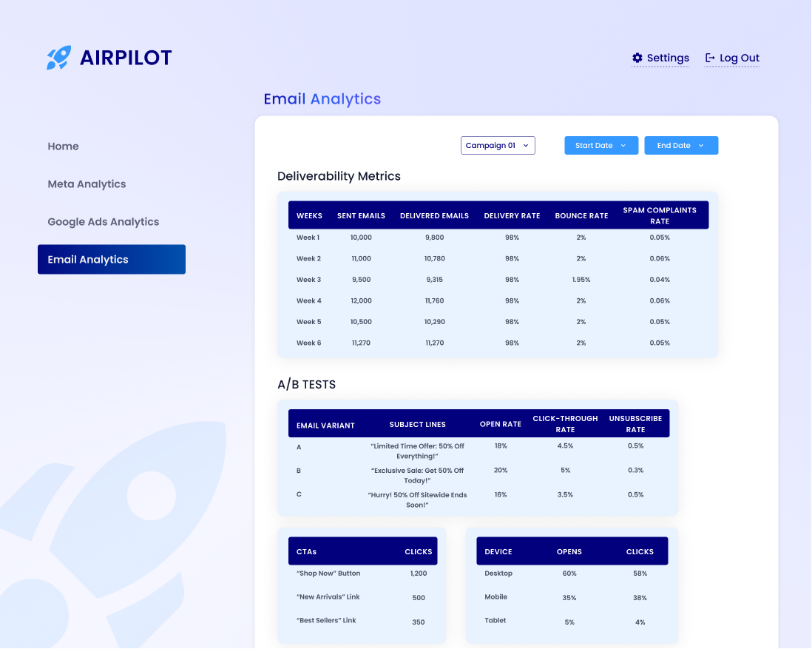Select Google Ads Analytics in the sidebar
This screenshot has height=649, width=812.
coord(103,222)
